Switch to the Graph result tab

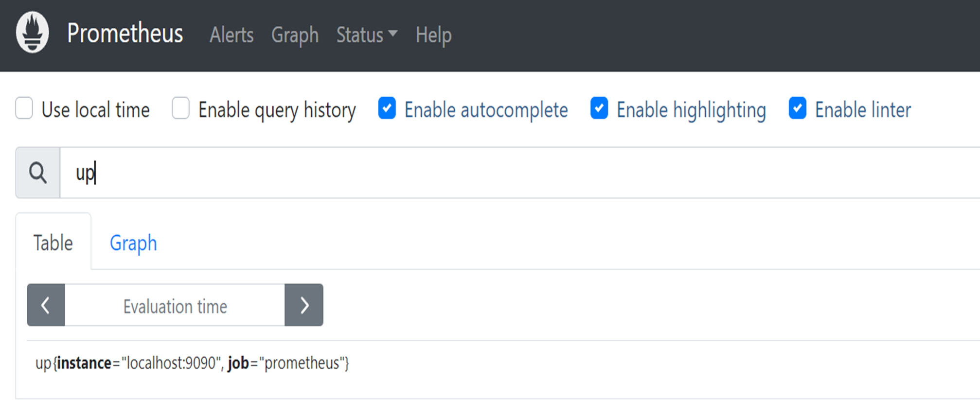[133, 243]
